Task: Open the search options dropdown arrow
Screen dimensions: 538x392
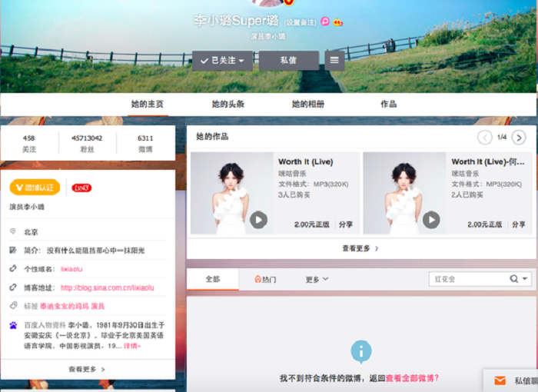Action: pos(526,279)
